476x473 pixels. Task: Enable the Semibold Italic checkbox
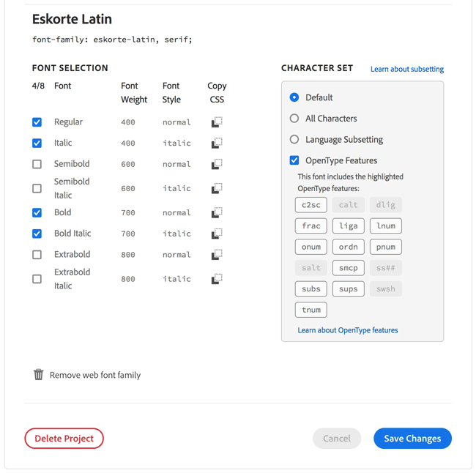pos(37,188)
